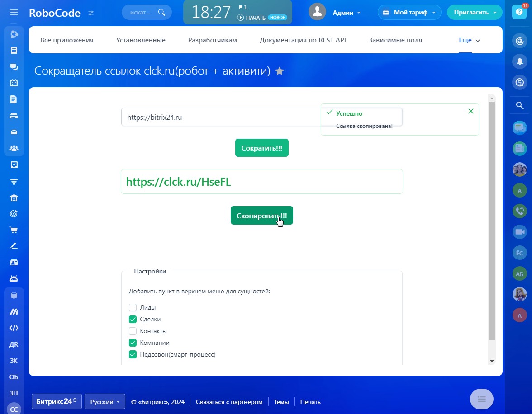Close the Успешно notification
The width and height of the screenshot is (532, 414).
[471, 111]
